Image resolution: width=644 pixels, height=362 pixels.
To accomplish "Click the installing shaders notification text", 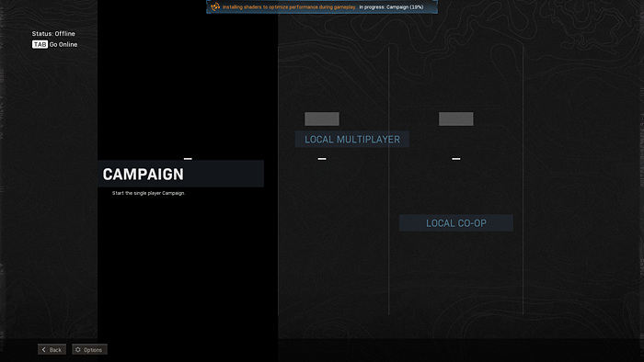I will pyautogui.click(x=289, y=7).
